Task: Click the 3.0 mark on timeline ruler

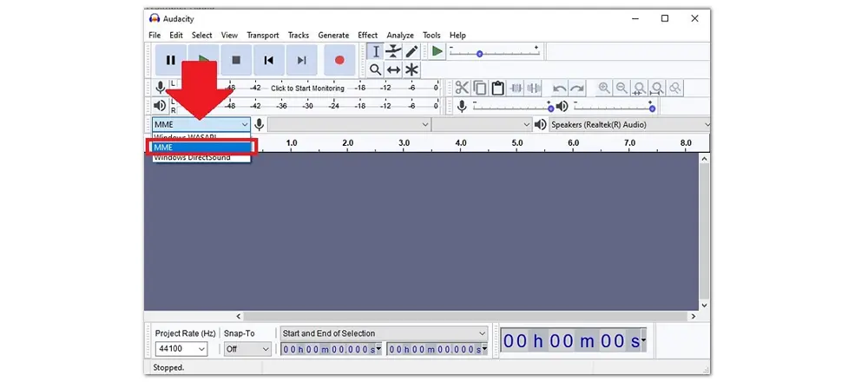Action: click(x=404, y=143)
